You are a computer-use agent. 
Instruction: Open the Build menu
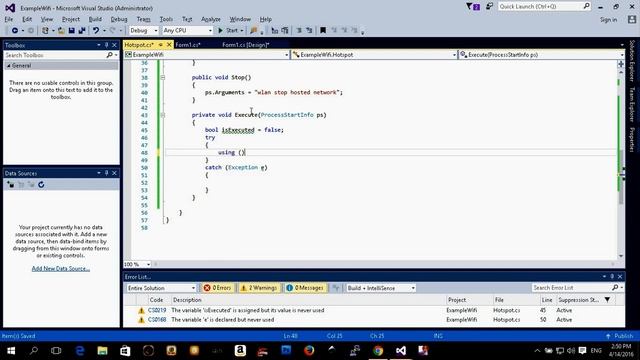click(95, 19)
